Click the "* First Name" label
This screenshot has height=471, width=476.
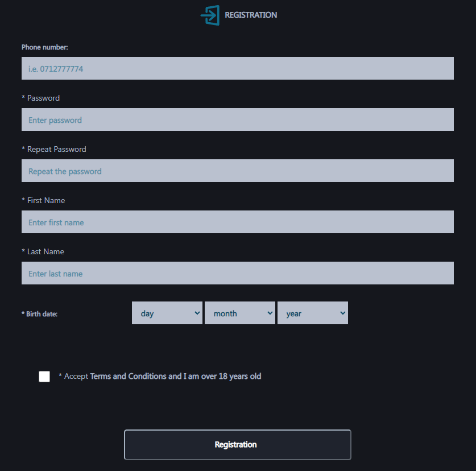point(43,200)
